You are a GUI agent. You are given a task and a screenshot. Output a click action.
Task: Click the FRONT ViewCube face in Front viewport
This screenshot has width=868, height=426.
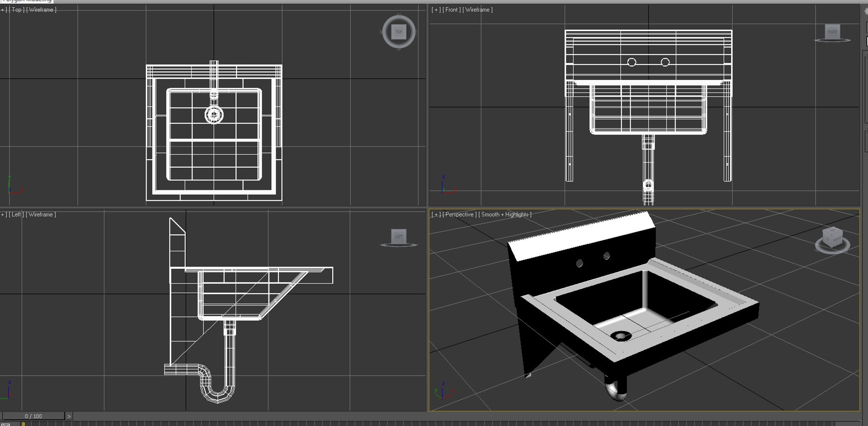[832, 32]
